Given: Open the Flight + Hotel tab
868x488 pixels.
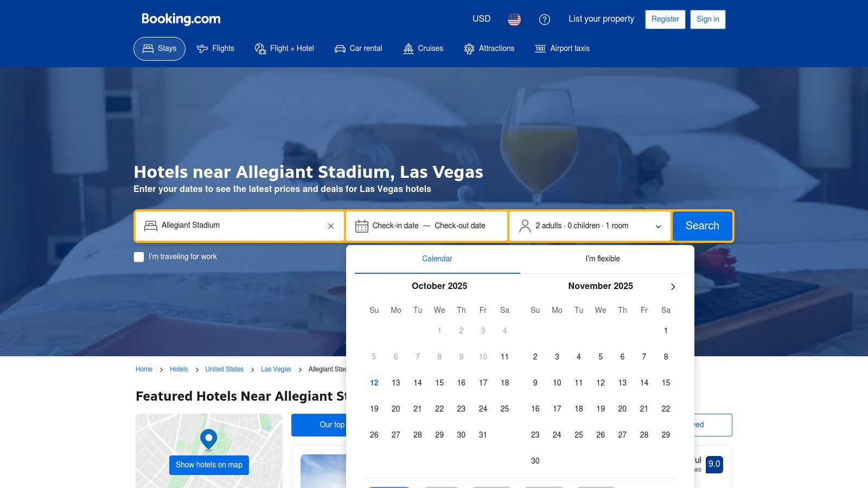Looking at the screenshot, I should click(284, 49).
